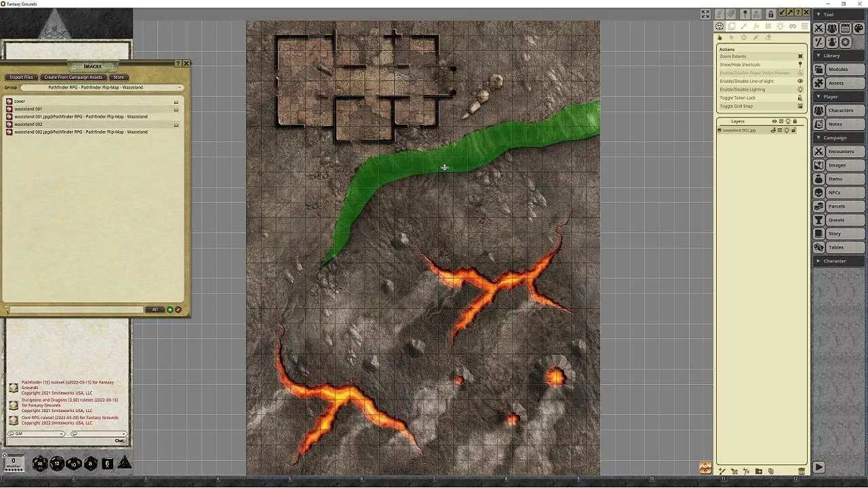The height and width of the screenshot is (488, 868).
Task: Click the Import Files button
Action: click(x=22, y=77)
